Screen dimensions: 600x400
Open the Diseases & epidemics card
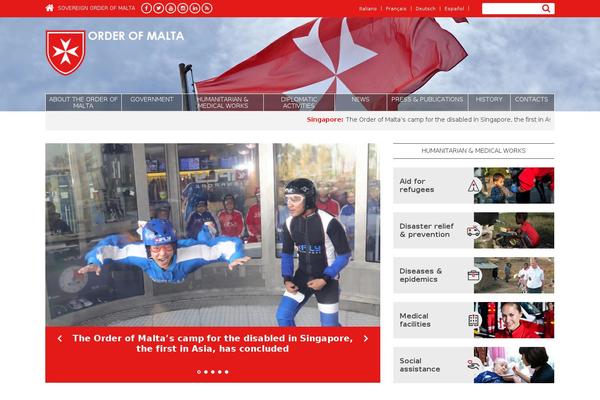pyautogui.click(x=474, y=275)
